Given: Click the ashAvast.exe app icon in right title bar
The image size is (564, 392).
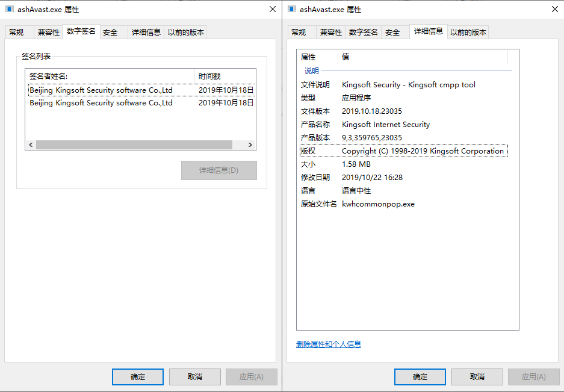Looking at the screenshot, I should coord(291,9).
